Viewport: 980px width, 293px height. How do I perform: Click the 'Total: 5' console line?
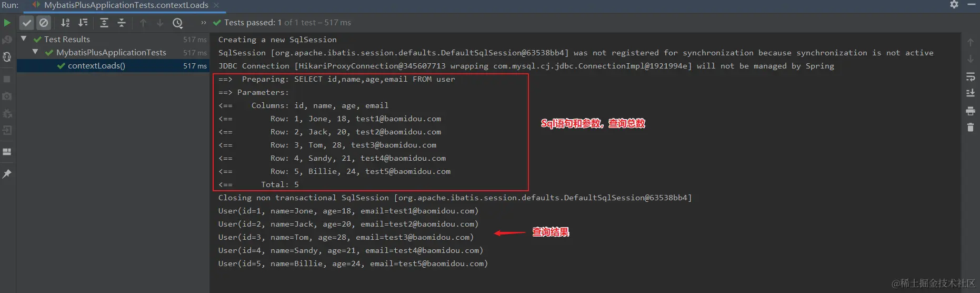258,184
